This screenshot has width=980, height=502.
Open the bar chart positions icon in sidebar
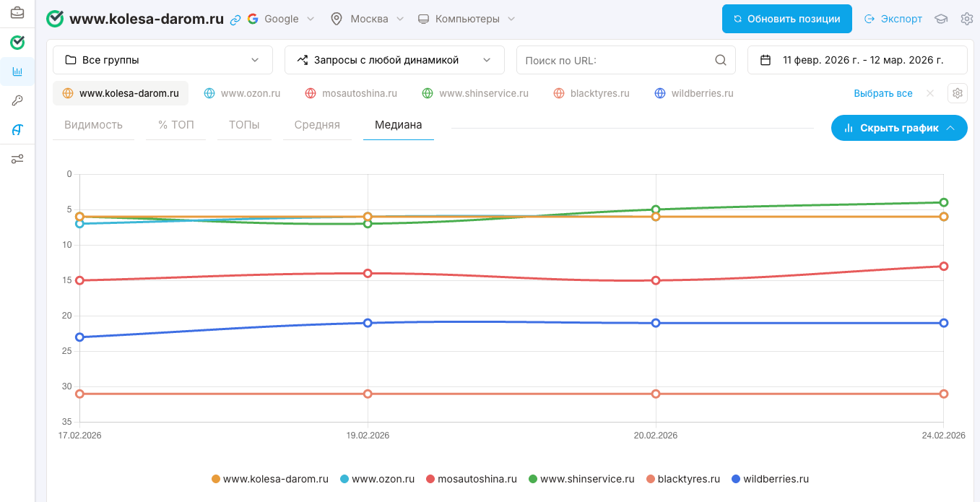coord(17,72)
